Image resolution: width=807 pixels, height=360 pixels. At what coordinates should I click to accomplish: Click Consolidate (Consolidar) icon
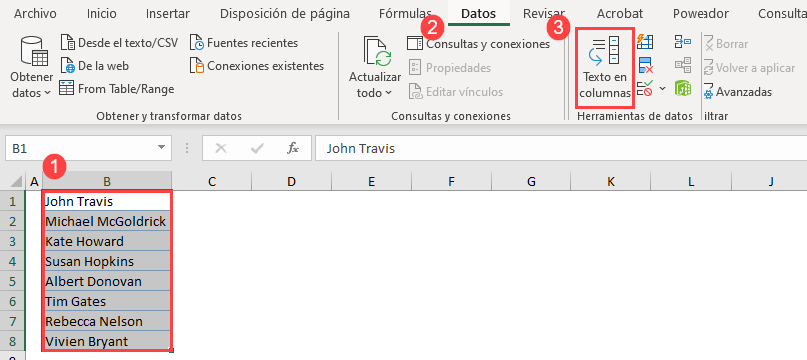683,42
